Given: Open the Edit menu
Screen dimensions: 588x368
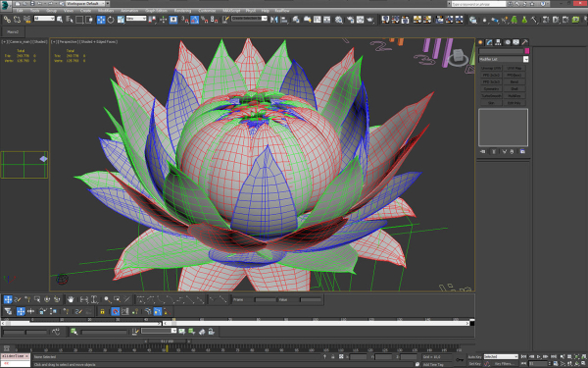Looking at the screenshot, I should coord(20,11).
